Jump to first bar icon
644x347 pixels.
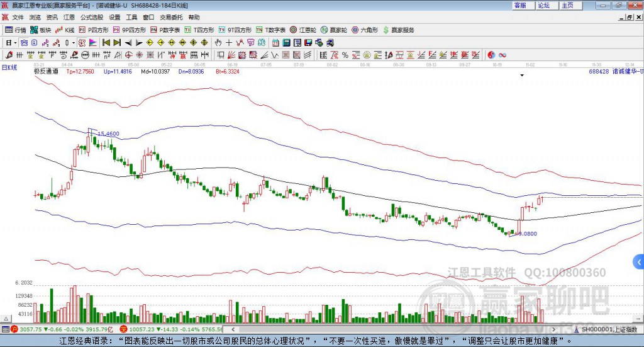[x=106, y=43]
